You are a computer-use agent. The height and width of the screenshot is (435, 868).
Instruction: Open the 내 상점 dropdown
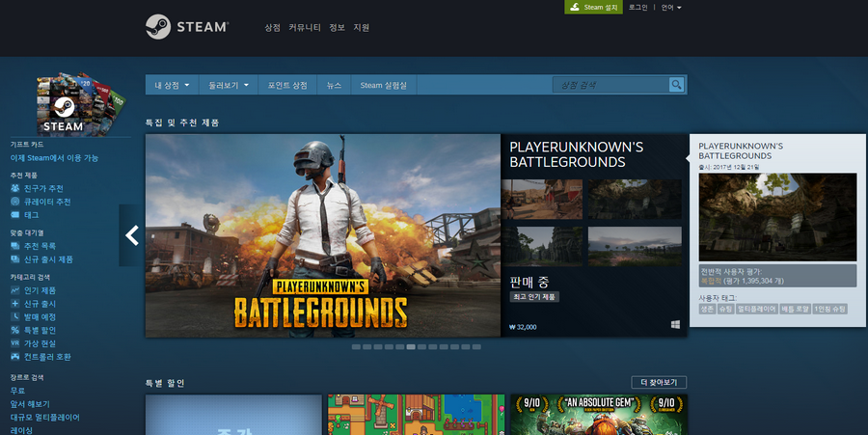coord(173,85)
